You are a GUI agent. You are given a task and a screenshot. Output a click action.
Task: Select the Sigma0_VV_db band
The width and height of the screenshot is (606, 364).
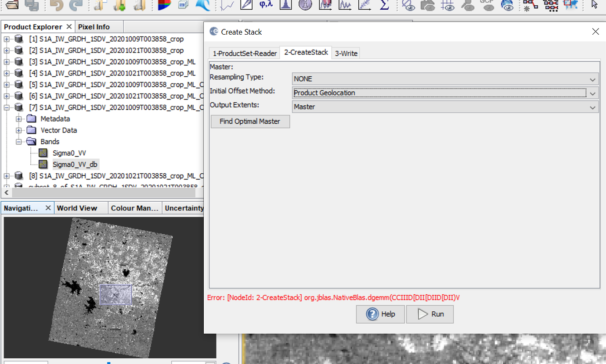pos(75,164)
